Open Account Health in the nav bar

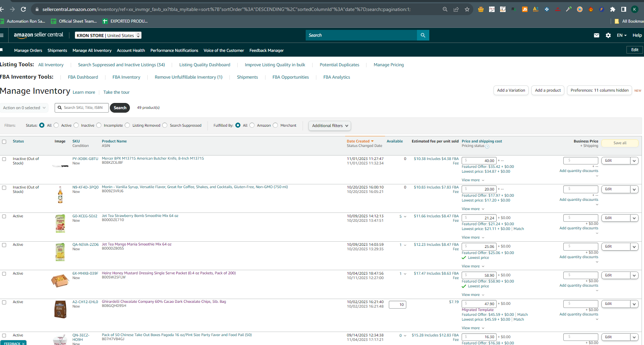pos(131,50)
